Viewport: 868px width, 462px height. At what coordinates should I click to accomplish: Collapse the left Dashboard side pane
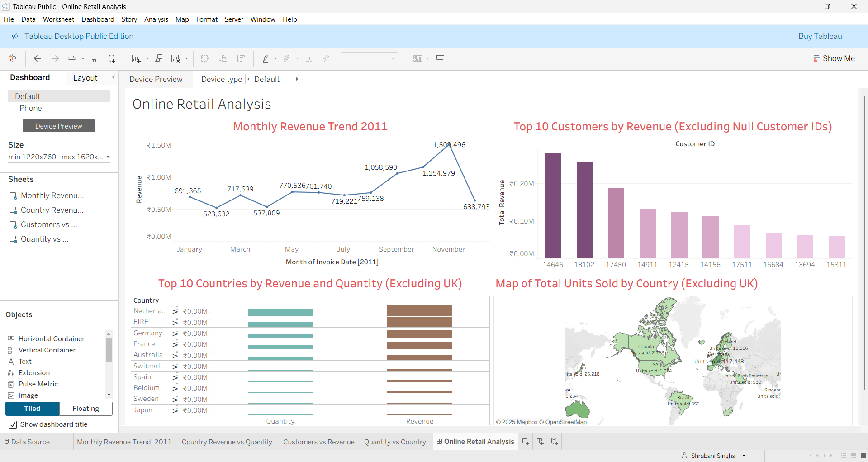click(x=113, y=77)
